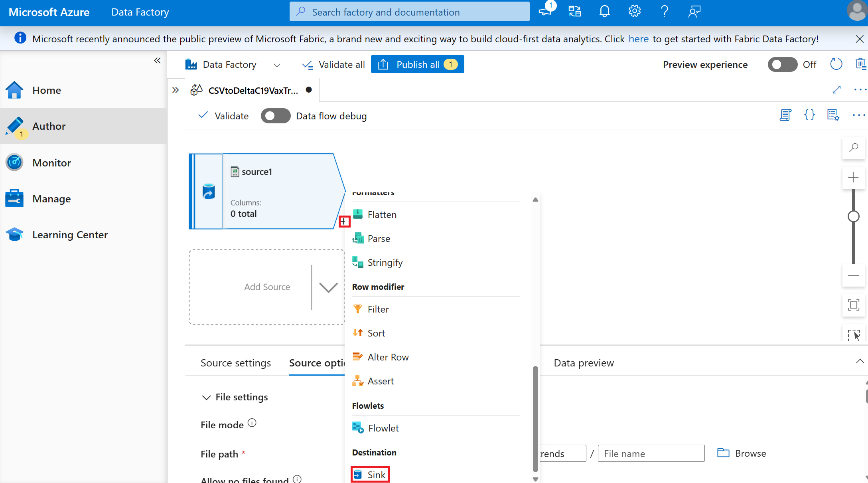Click Publish all button
This screenshot has width=868, height=483.
coord(416,64)
